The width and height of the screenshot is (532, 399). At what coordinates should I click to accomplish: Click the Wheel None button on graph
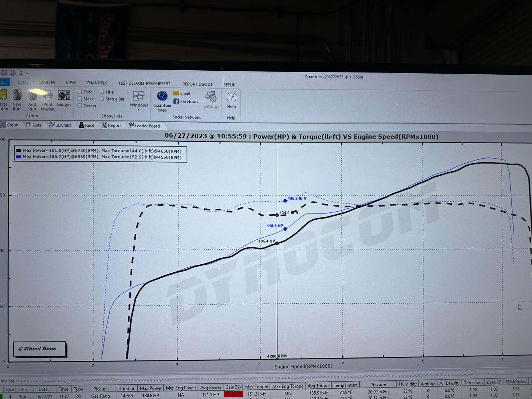(40, 349)
